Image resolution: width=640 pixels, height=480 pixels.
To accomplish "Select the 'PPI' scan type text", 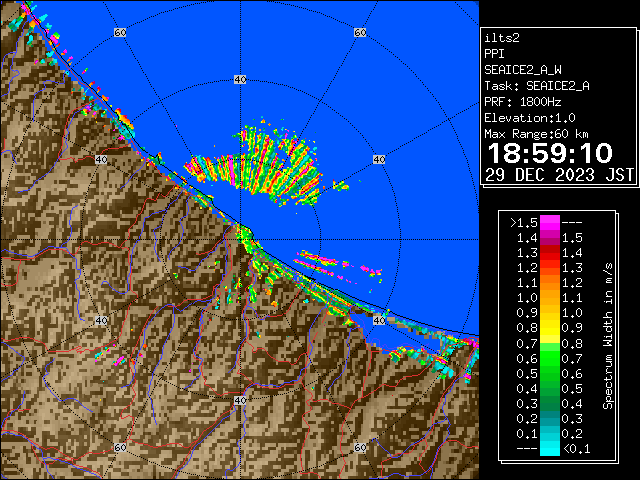I will click(x=494, y=54).
